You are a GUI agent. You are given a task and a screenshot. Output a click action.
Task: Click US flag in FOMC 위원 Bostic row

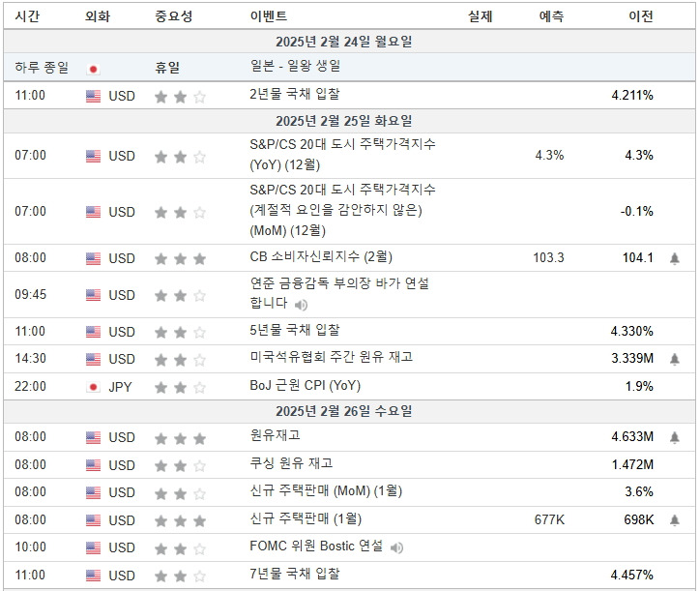[x=93, y=547]
